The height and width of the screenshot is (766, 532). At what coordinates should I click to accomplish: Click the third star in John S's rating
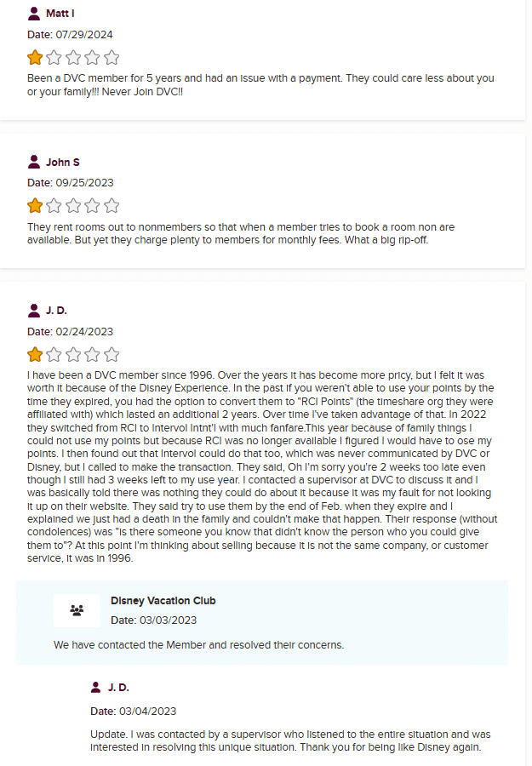73,206
